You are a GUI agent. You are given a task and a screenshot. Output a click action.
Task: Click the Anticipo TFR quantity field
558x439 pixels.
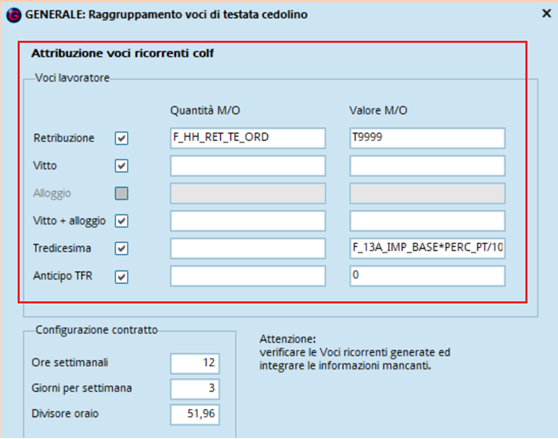[248, 276]
